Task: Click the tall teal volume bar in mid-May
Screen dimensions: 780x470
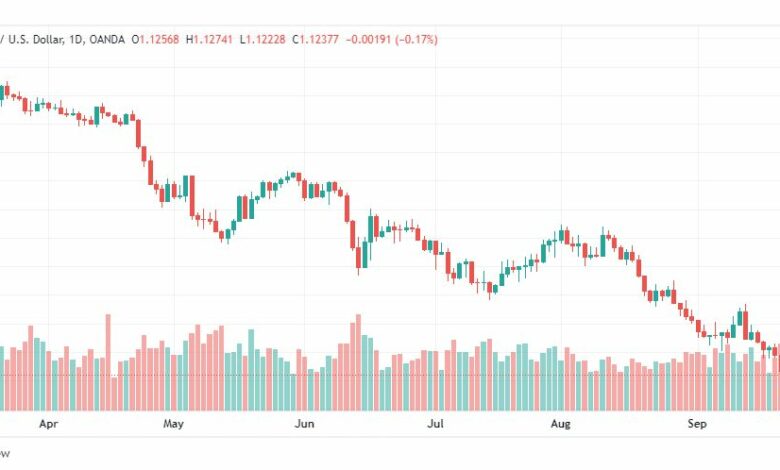Action: [251, 370]
